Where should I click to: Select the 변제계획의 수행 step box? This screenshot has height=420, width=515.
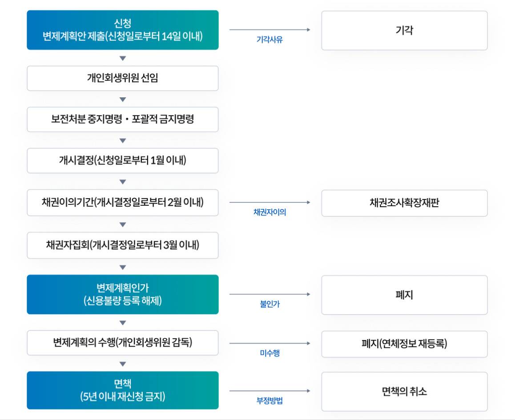[123, 343]
